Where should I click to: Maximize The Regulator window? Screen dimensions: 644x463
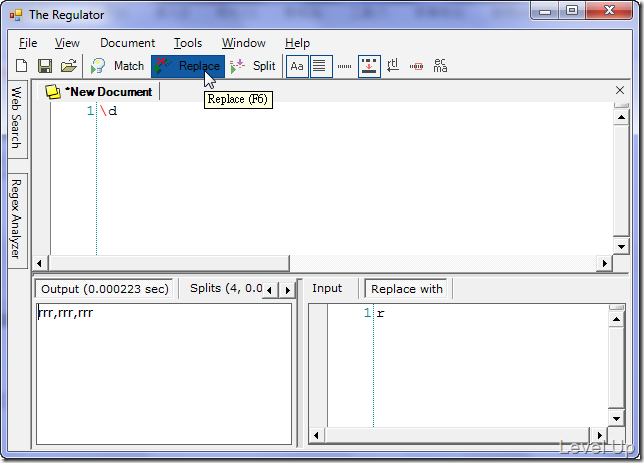coord(572,12)
